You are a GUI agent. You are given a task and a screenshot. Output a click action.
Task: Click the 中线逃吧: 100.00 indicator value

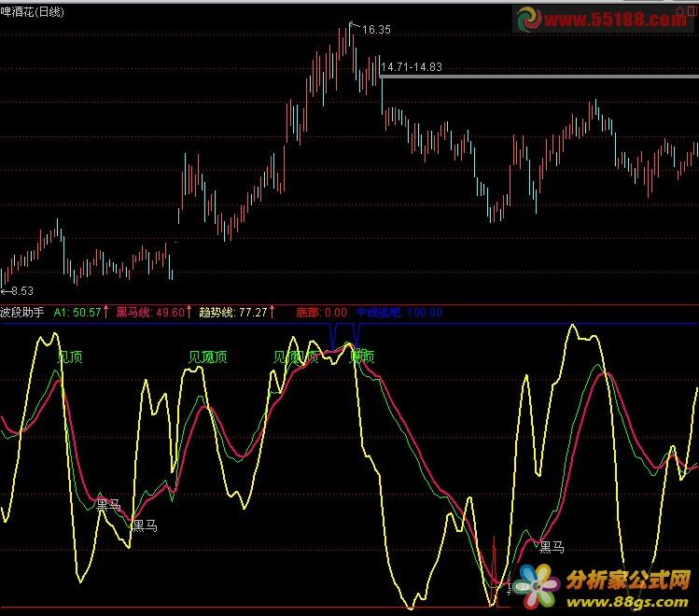coord(399,312)
